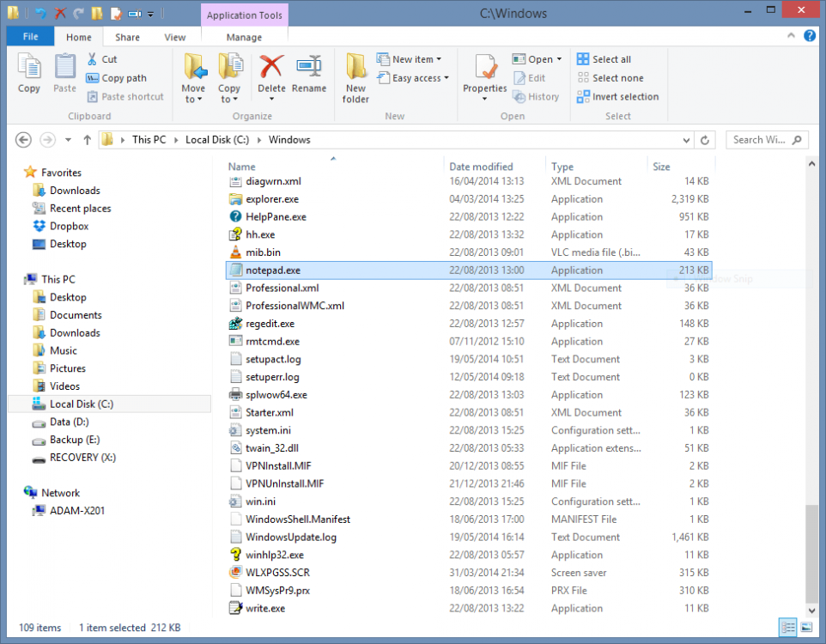Image resolution: width=826 pixels, height=644 pixels.
Task: Select ADAM-X201 under Network
Action: tap(77, 511)
